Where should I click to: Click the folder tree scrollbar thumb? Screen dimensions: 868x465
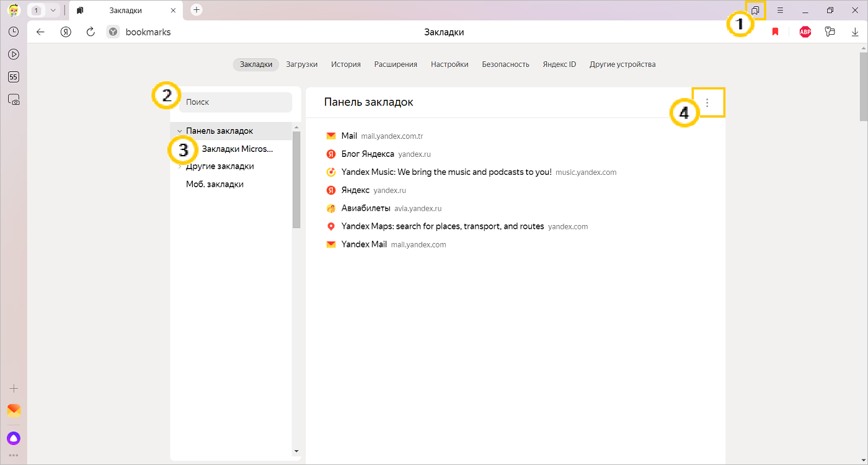click(x=296, y=180)
